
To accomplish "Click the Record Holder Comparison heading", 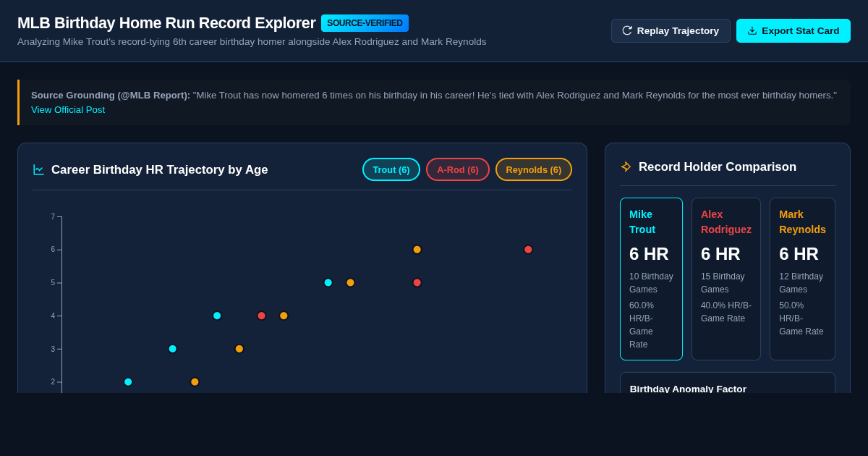I will tap(718, 166).
